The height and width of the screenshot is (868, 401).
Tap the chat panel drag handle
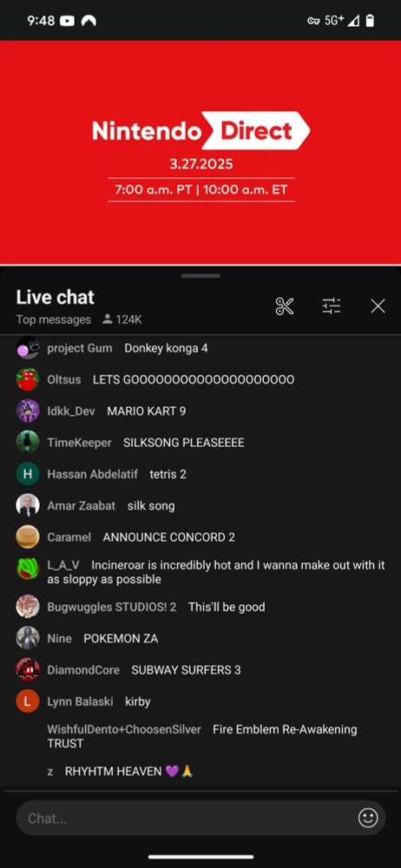point(200,276)
